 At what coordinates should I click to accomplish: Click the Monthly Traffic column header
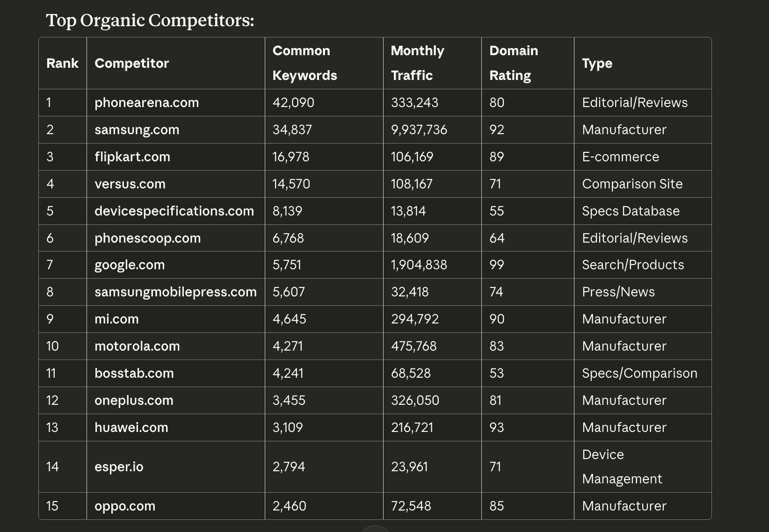tap(417, 63)
